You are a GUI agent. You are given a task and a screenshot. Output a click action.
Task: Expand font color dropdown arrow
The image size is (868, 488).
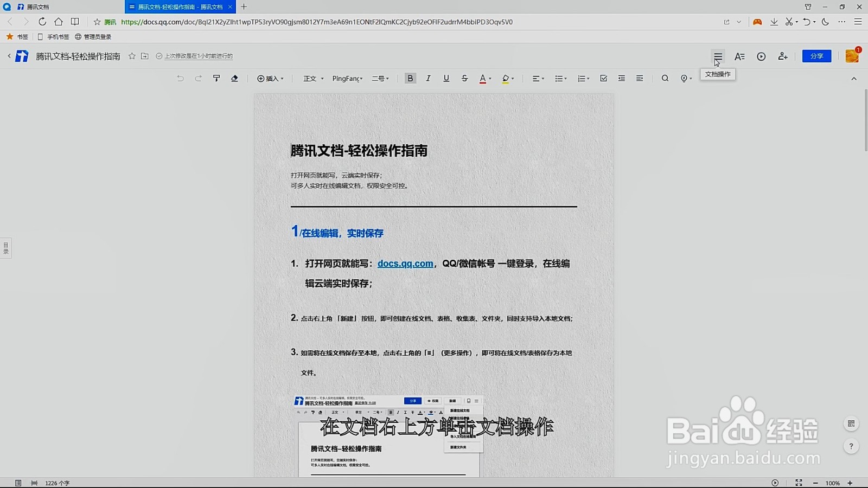490,79
